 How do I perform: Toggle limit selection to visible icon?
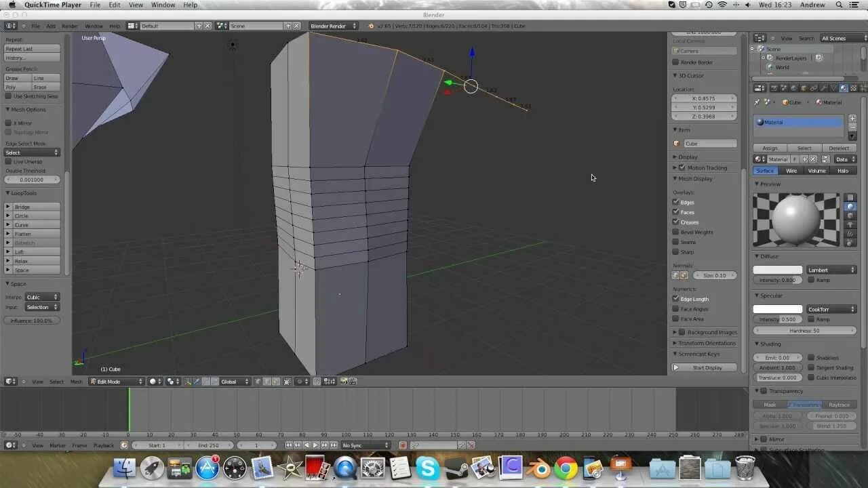[287, 382]
